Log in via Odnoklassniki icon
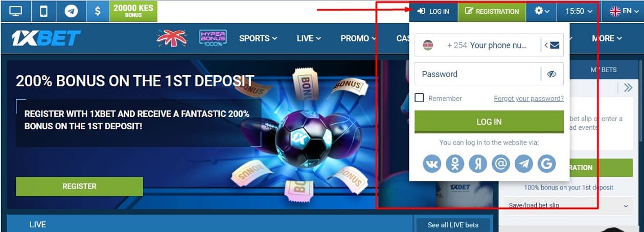The width and height of the screenshot is (644, 232). [x=455, y=164]
